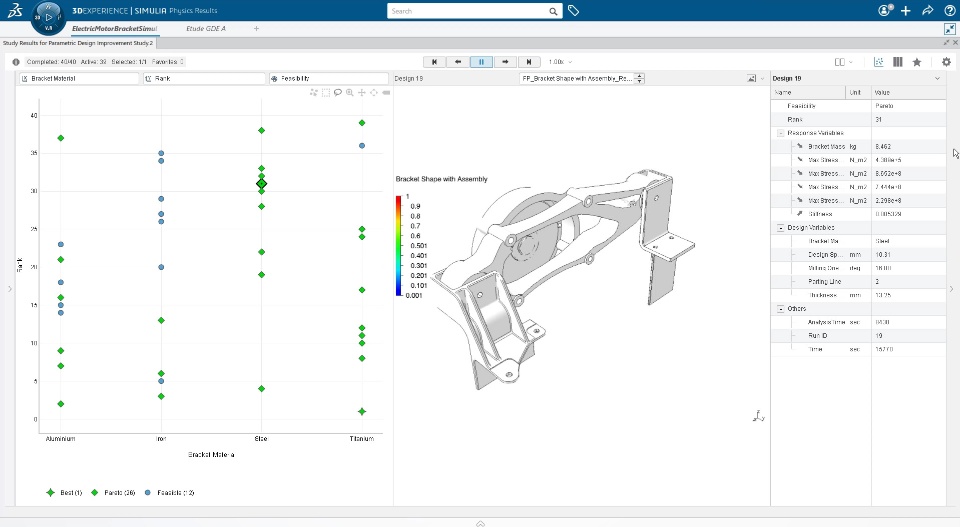Click the plus add icon in top bar
The image size is (960, 527).
[906, 10]
